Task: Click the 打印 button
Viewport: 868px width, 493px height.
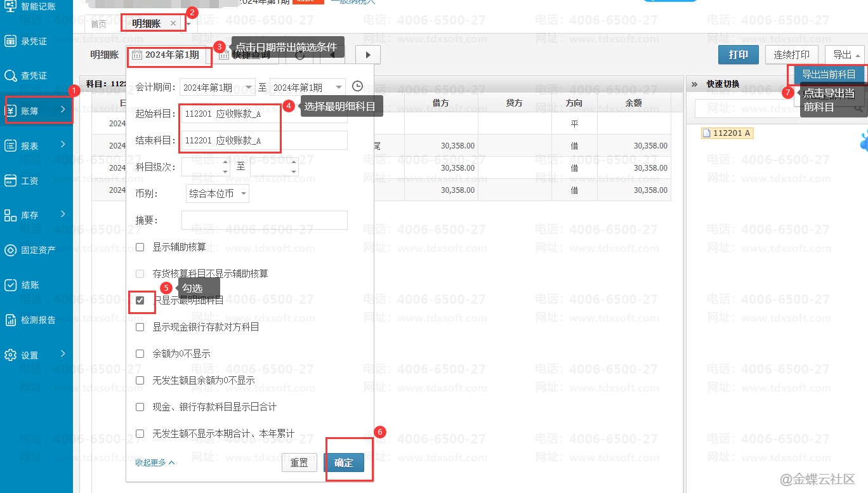Action: tap(738, 55)
